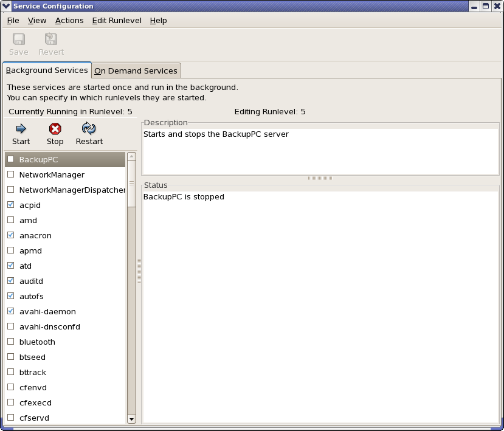Select the auditd service name
504x431 pixels.
point(31,281)
